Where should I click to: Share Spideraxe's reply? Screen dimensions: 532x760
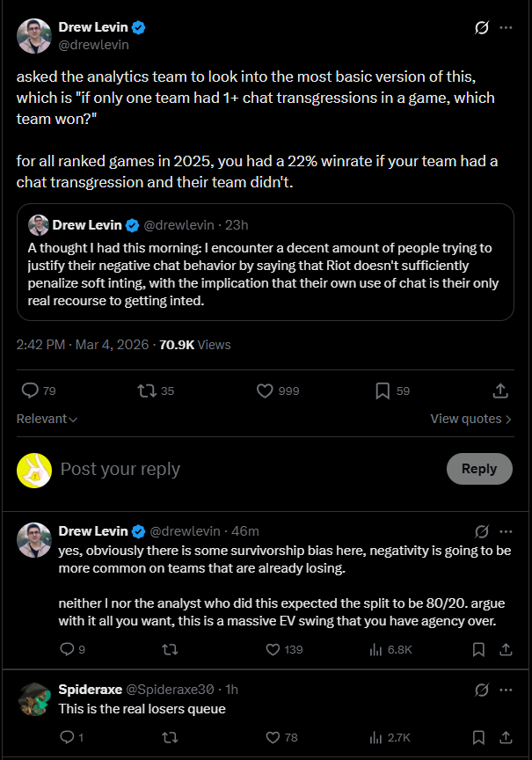pos(506,736)
